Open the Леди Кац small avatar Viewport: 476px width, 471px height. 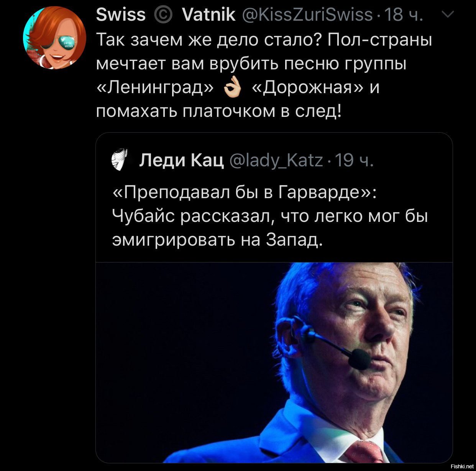coord(119,159)
